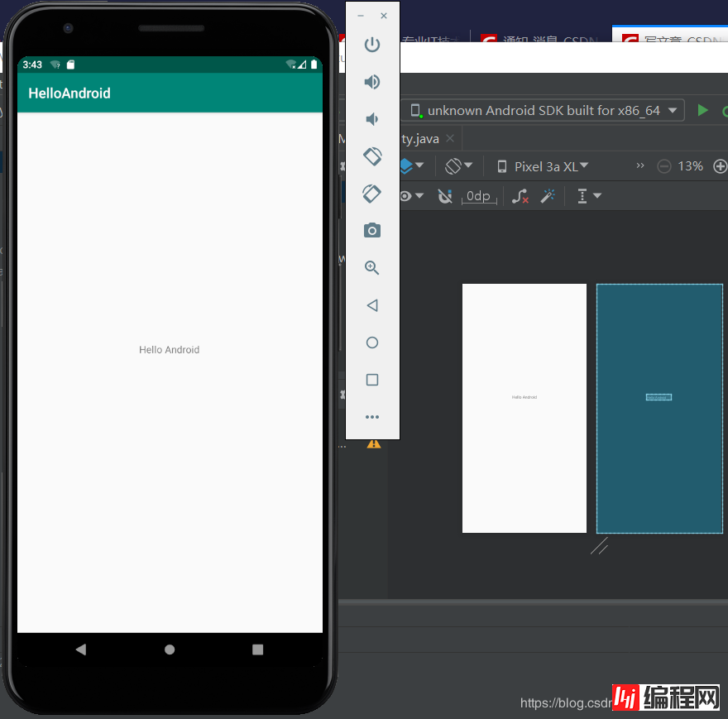Zoom out the layout design preview
Viewport: 728px width, 719px height.
pos(664,165)
